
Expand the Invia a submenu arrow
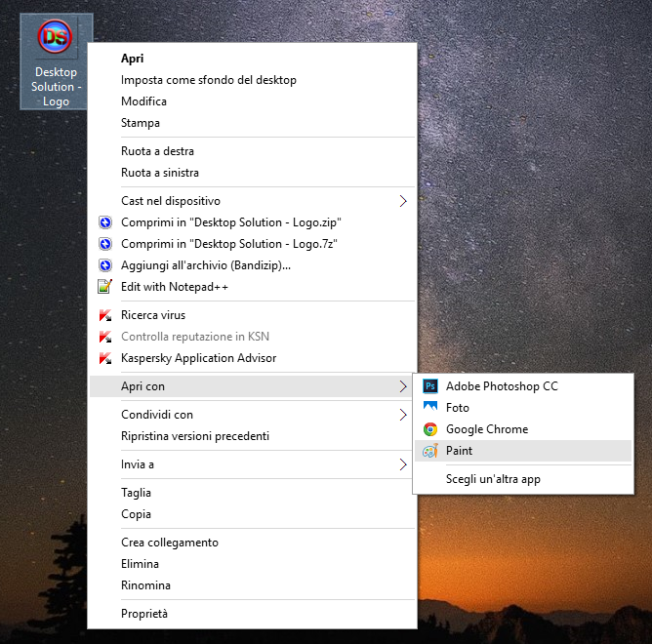(x=403, y=464)
